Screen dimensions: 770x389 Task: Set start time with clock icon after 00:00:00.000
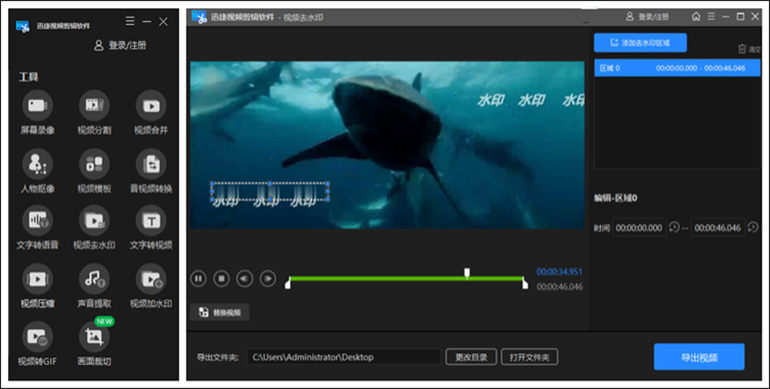click(x=674, y=227)
